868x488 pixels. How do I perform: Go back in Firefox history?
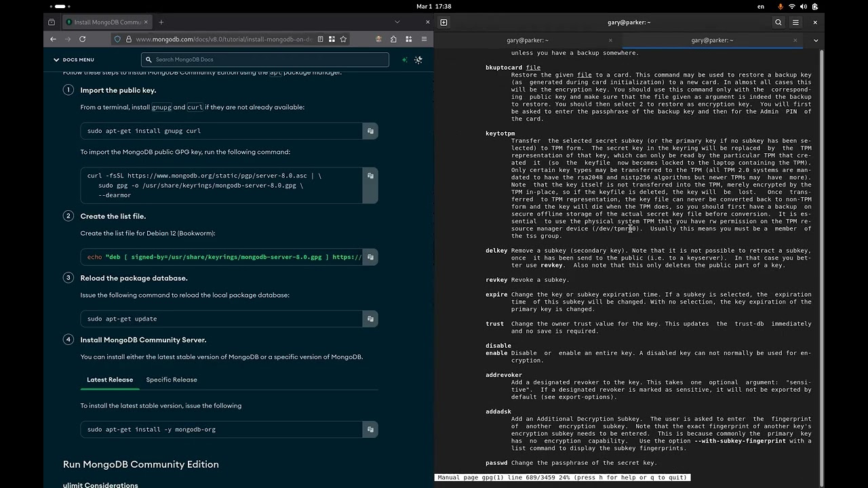53,39
